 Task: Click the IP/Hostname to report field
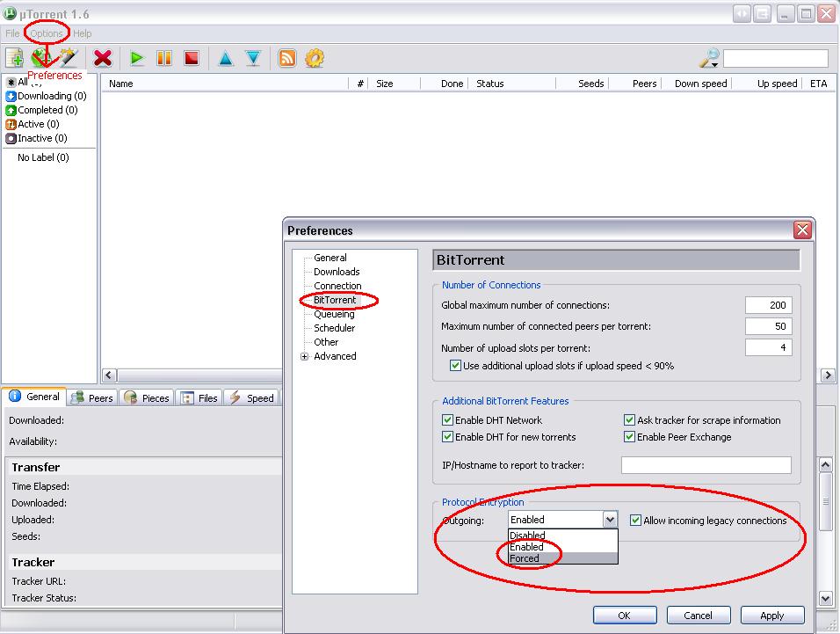pyautogui.click(x=706, y=465)
